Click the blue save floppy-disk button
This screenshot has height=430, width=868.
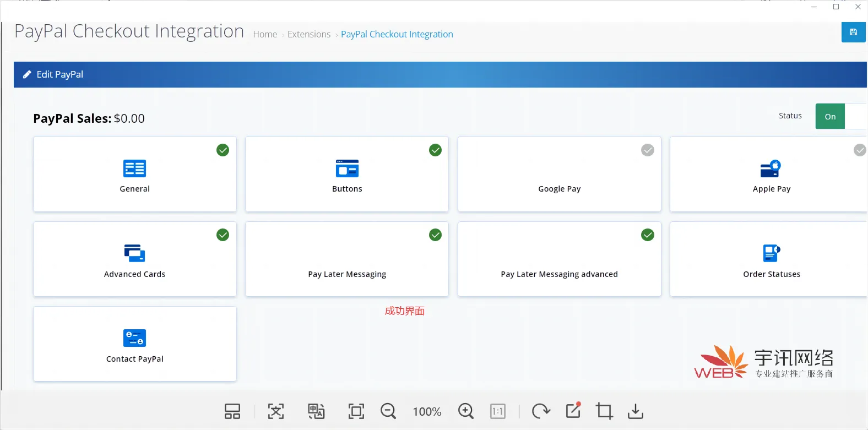(x=853, y=32)
